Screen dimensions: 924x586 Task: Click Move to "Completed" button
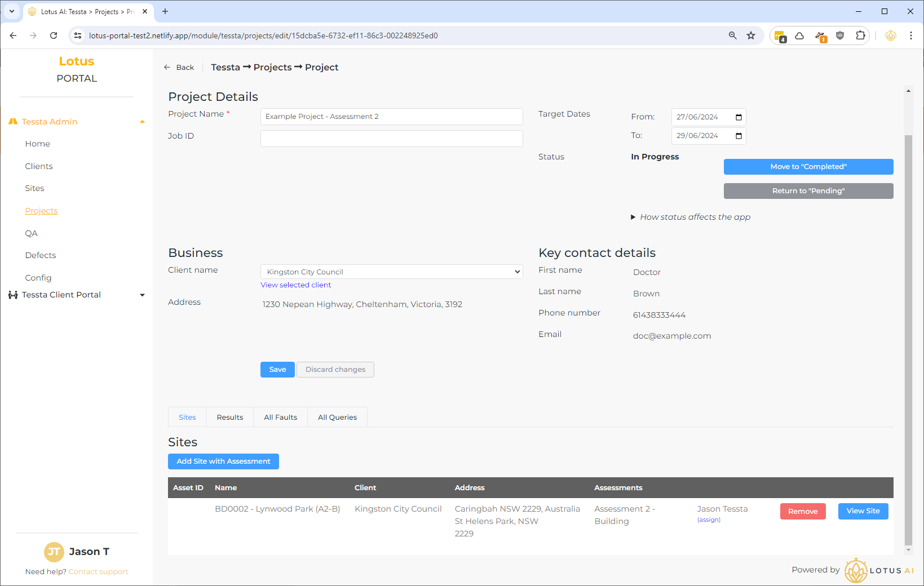pyautogui.click(x=808, y=167)
